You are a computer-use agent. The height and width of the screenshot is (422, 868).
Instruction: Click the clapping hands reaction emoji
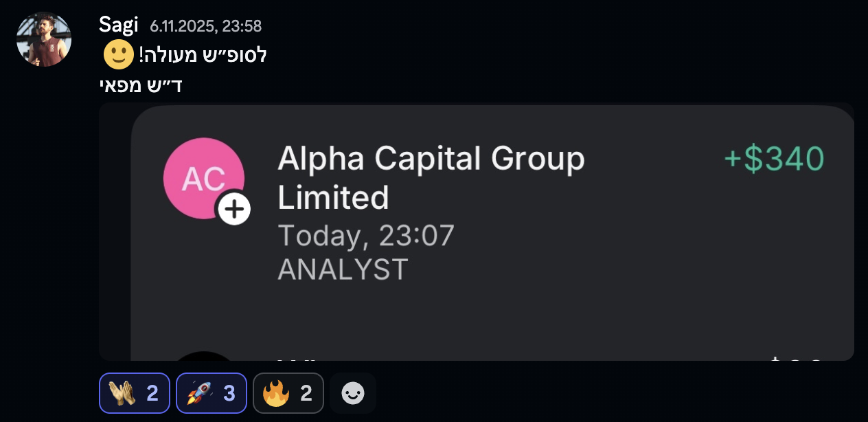123,392
